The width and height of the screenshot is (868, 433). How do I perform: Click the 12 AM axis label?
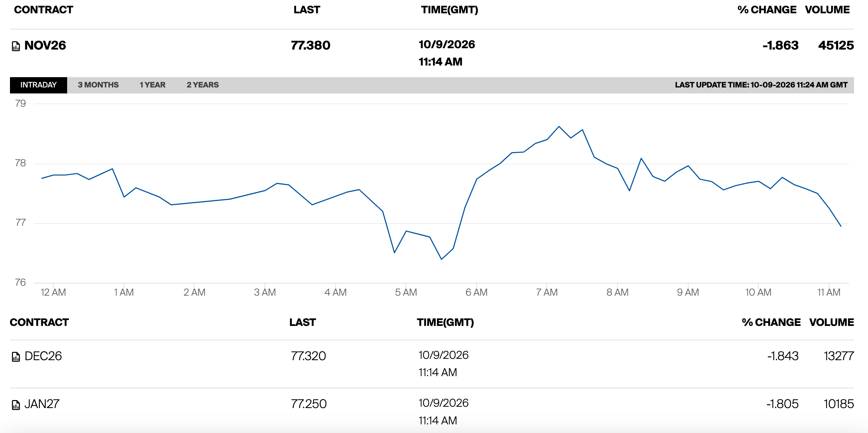53,292
